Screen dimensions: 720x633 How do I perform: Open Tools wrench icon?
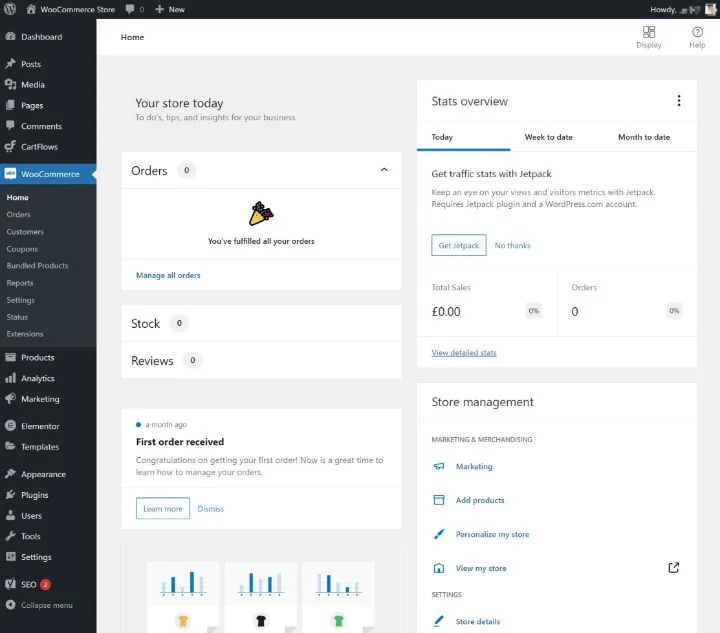(x=11, y=536)
